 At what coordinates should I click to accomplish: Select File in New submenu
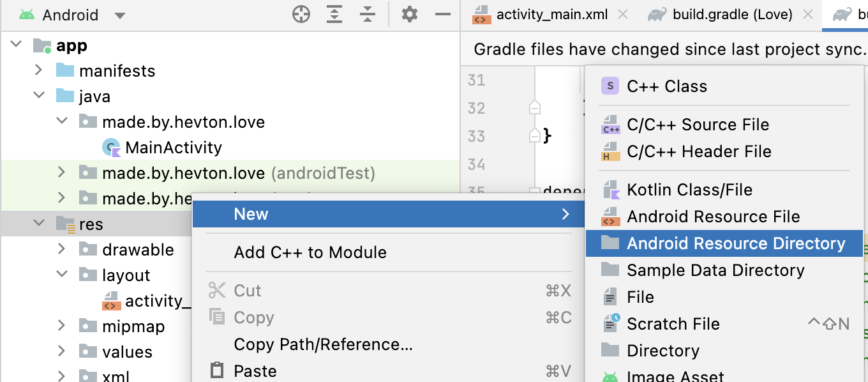point(724,297)
